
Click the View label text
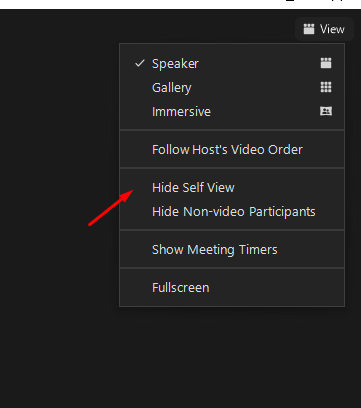pos(332,29)
